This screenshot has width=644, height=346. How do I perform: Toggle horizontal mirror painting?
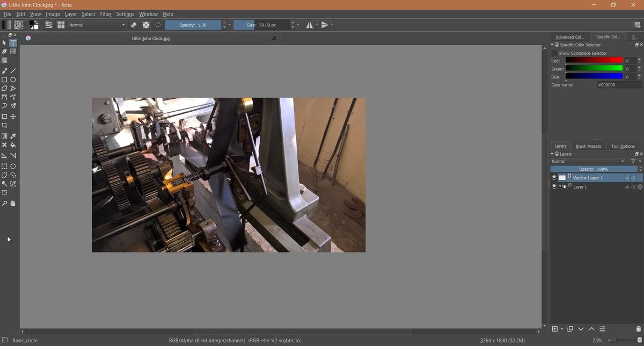coord(309,25)
